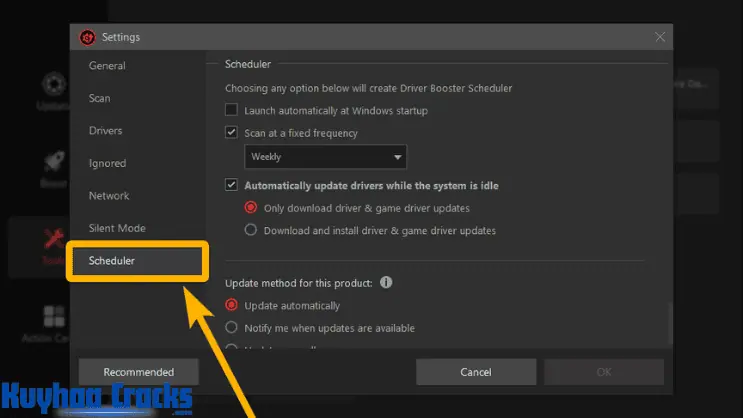This screenshot has height=418, width=743.
Task: Toggle Automatically update drivers while idle
Action: coord(232,185)
